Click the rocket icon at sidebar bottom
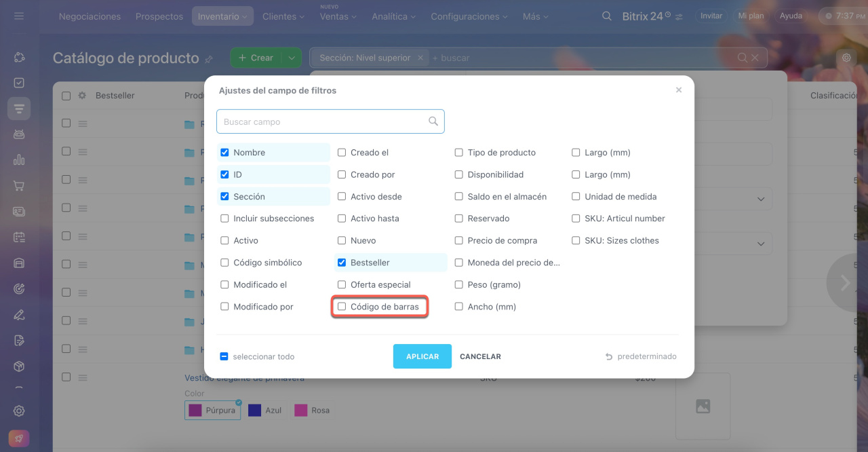The width and height of the screenshot is (868, 452). (x=19, y=438)
